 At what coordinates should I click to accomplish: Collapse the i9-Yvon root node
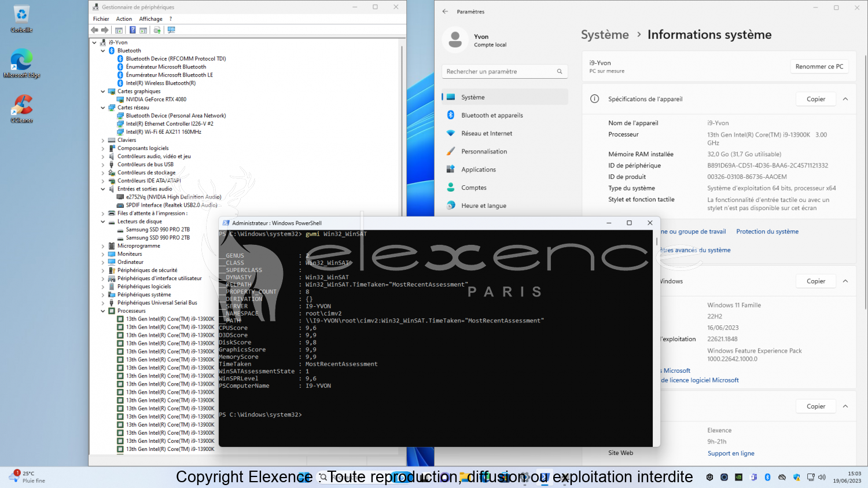coord(94,42)
